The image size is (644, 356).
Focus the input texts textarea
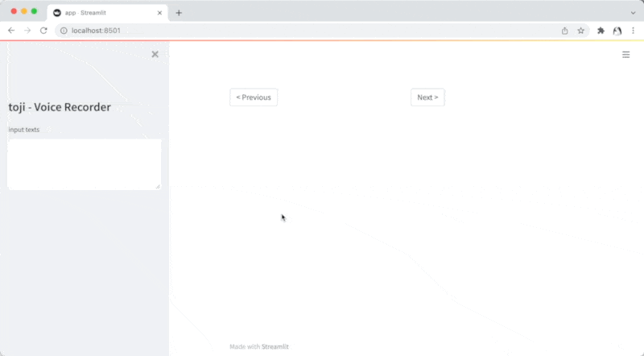pyautogui.click(x=84, y=164)
